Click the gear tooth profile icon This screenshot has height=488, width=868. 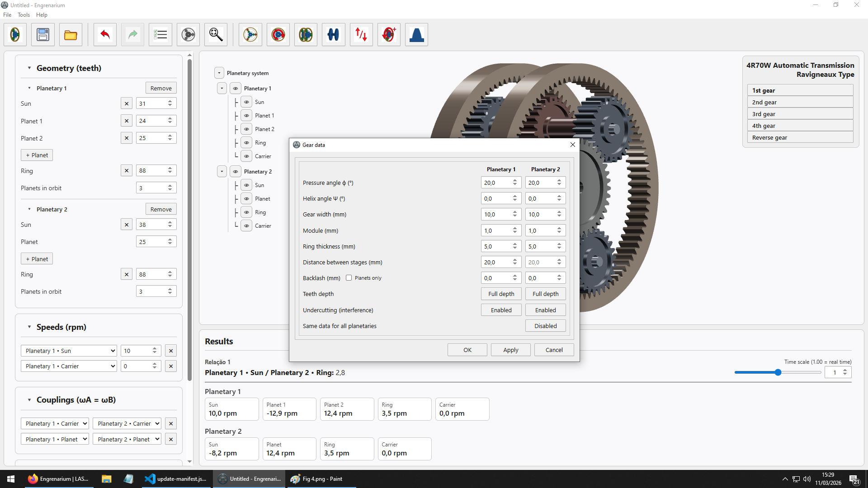pos(416,35)
